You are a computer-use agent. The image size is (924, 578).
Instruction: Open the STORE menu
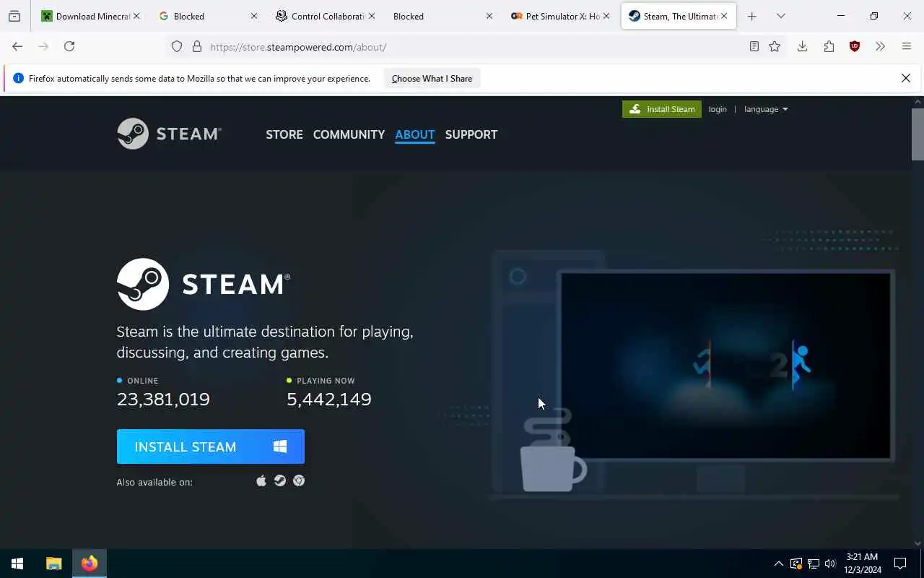click(x=284, y=134)
